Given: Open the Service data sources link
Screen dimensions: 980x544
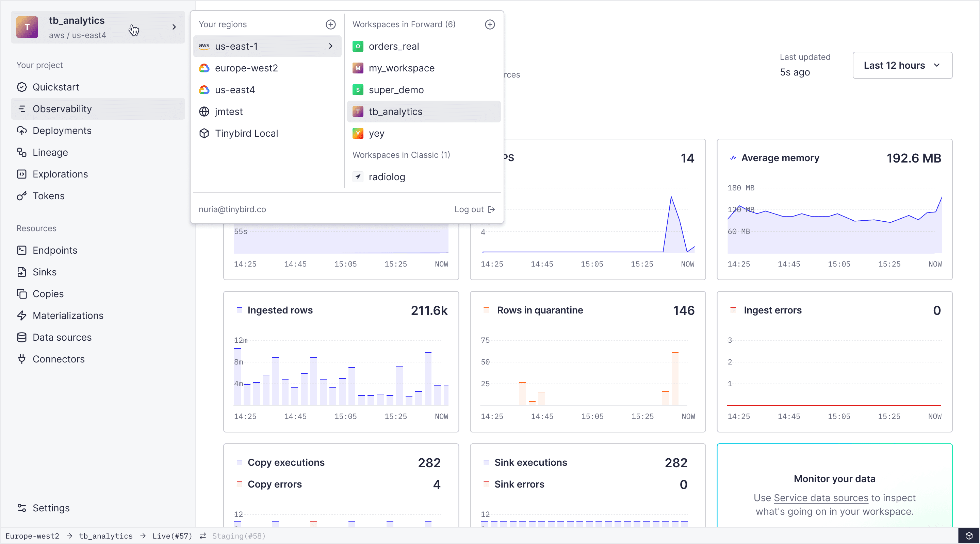Looking at the screenshot, I should tap(821, 498).
